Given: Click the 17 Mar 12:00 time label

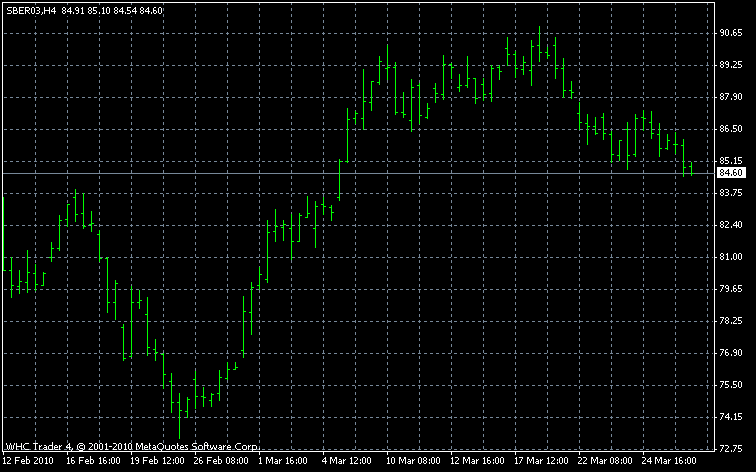Looking at the screenshot, I should 540,462.
